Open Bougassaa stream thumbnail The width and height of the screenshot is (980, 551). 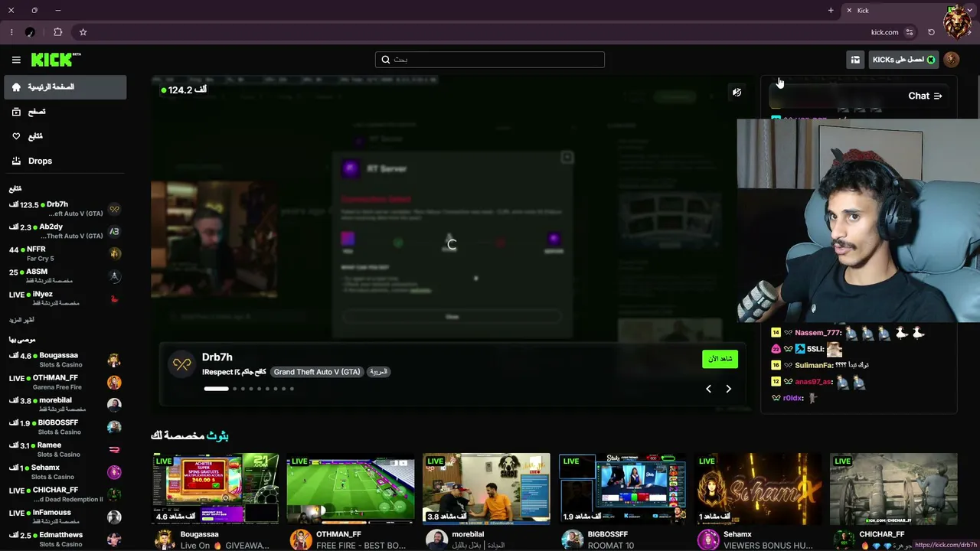click(x=215, y=488)
